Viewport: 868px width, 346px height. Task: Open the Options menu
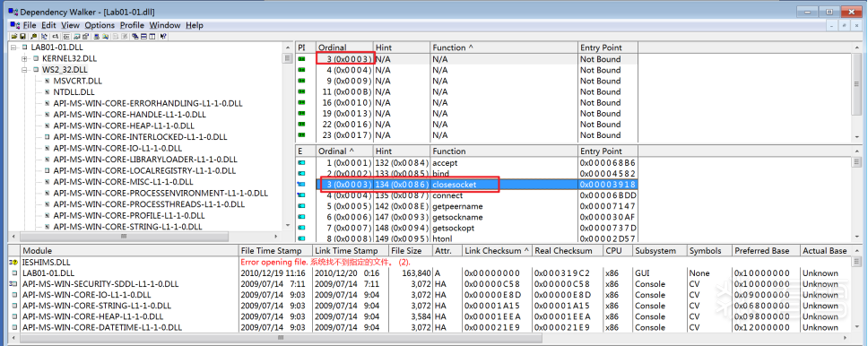[x=100, y=25]
